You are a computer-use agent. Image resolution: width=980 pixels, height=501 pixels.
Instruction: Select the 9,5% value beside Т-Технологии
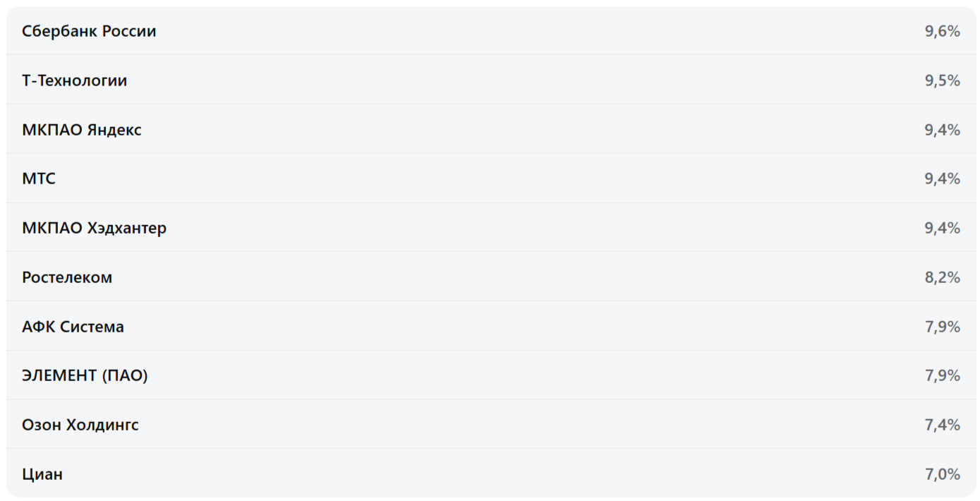pos(942,80)
